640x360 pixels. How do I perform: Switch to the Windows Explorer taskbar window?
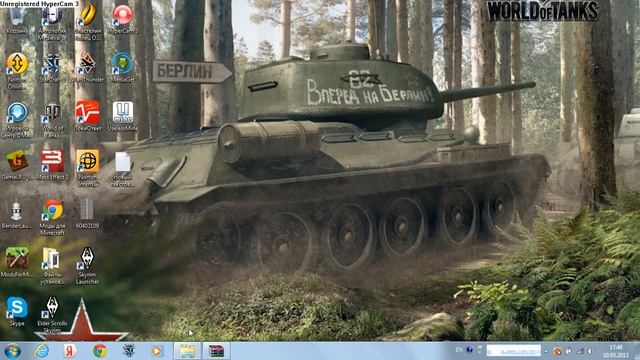point(187,351)
